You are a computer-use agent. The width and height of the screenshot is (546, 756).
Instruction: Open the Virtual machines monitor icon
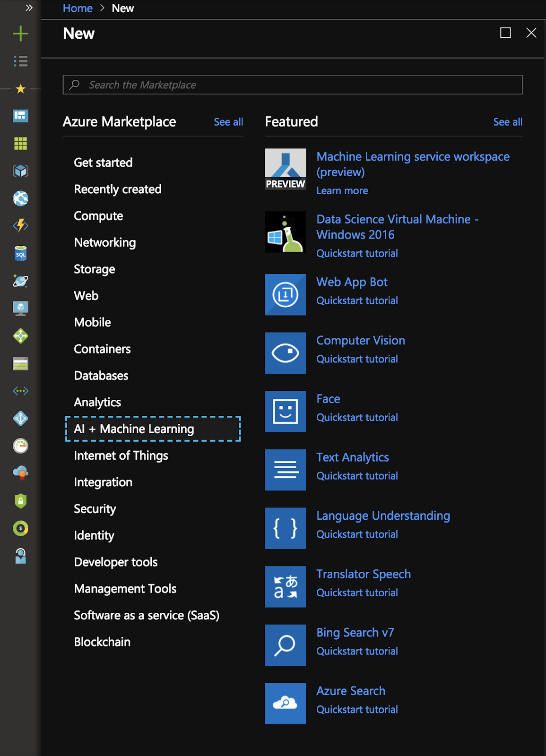[x=20, y=309]
